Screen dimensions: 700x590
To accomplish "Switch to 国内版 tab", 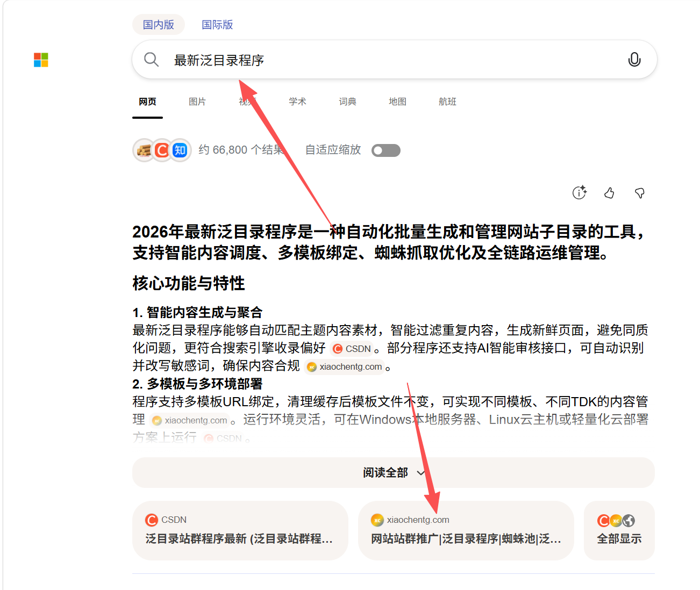I will coord(159,25).
